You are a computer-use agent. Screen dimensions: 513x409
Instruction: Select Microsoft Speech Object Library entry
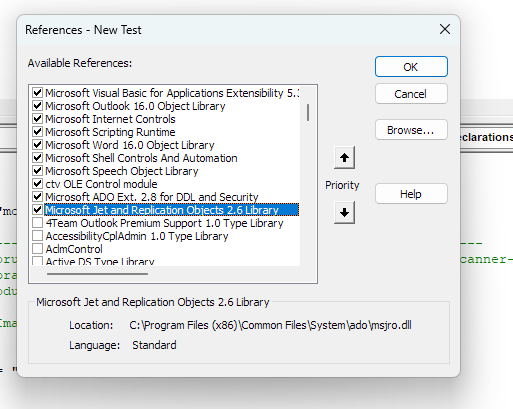(x=122, y=171)
